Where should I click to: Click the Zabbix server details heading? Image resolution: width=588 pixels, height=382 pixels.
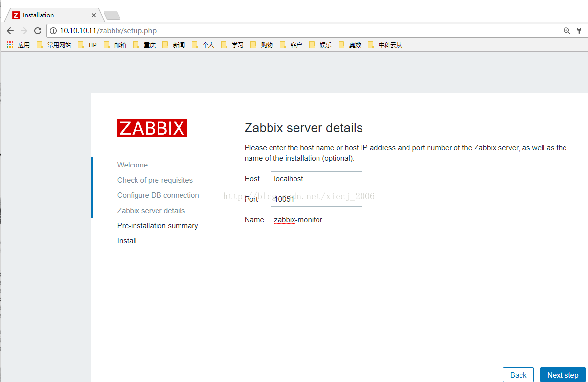pyautogui.click(x=304, y=128)
